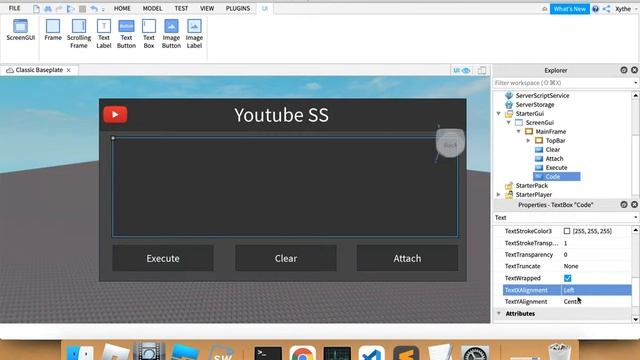This screenshot has height=360, width=640.
Task: Open Finder from the dock
Action: pos(80,353)
